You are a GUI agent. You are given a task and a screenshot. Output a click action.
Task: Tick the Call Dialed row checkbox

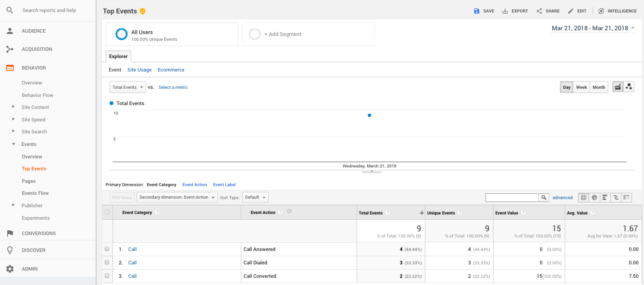coord(107,262)
